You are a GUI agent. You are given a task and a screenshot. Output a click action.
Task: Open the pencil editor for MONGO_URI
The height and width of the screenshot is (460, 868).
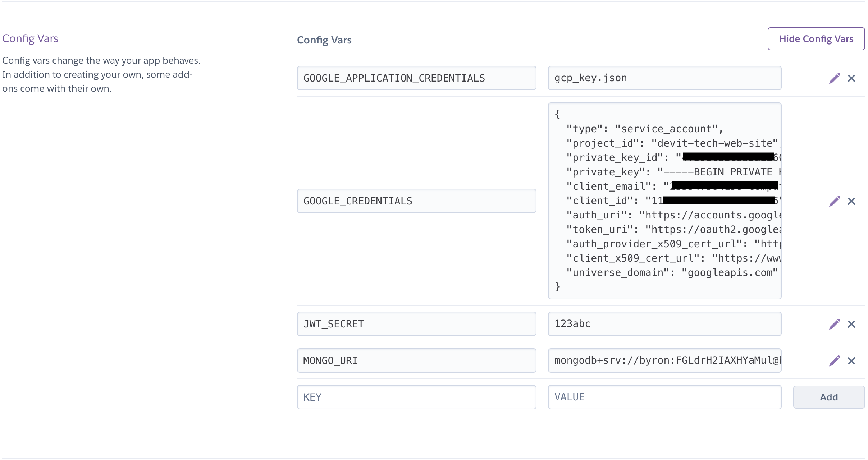click(835, 360)
